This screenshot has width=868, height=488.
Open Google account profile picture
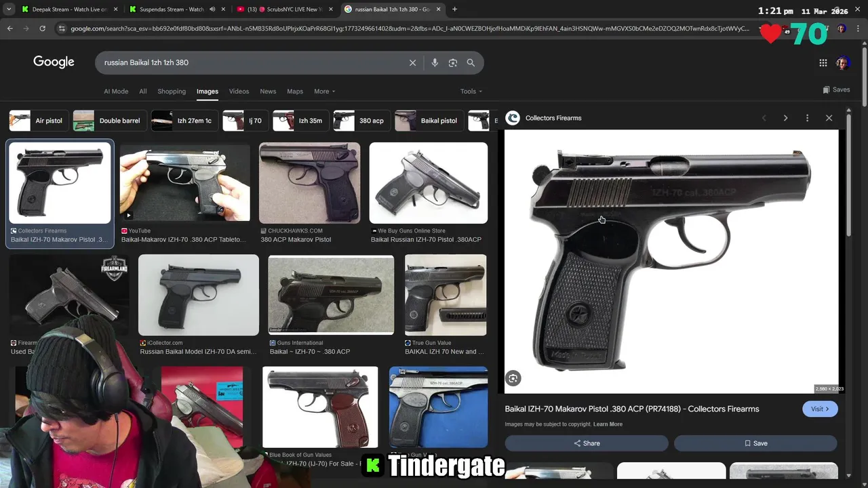pyautogui.click(x=842, y=63)
